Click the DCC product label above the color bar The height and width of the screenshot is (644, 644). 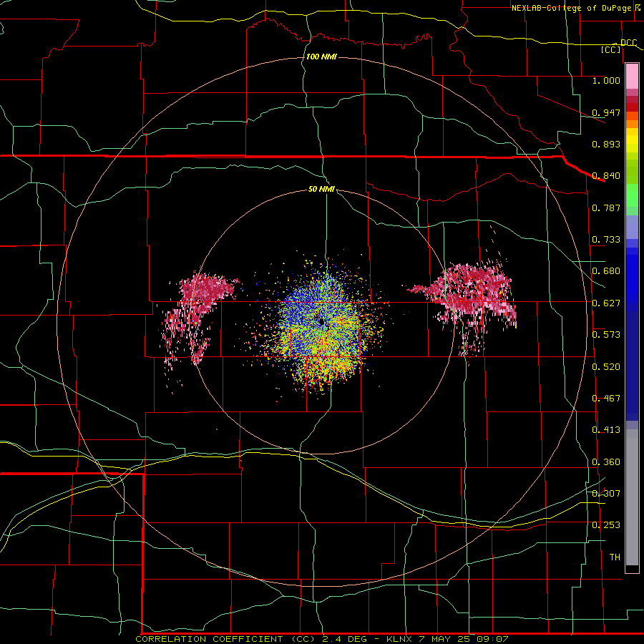click(628, 43)
